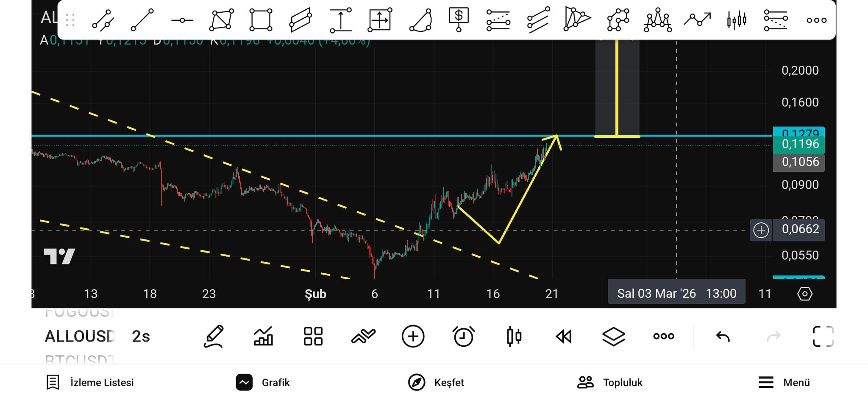868x401 pixels.
Task: Select the trend line drawing tool
Action: coord(142,20)
